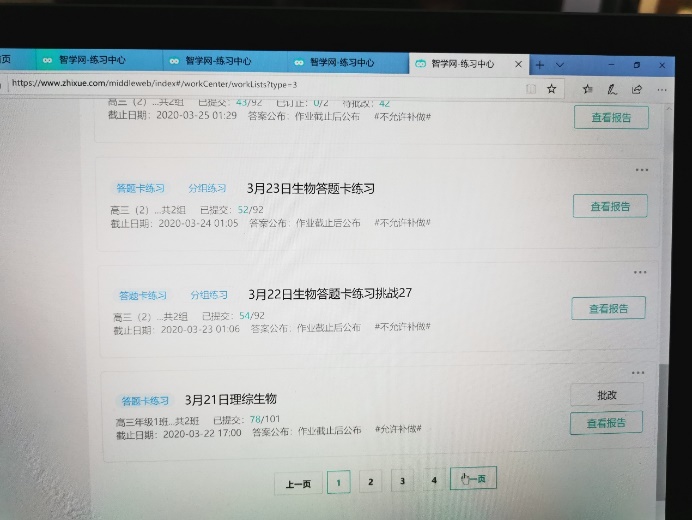Select page 1 in pagination

(338, 482)
